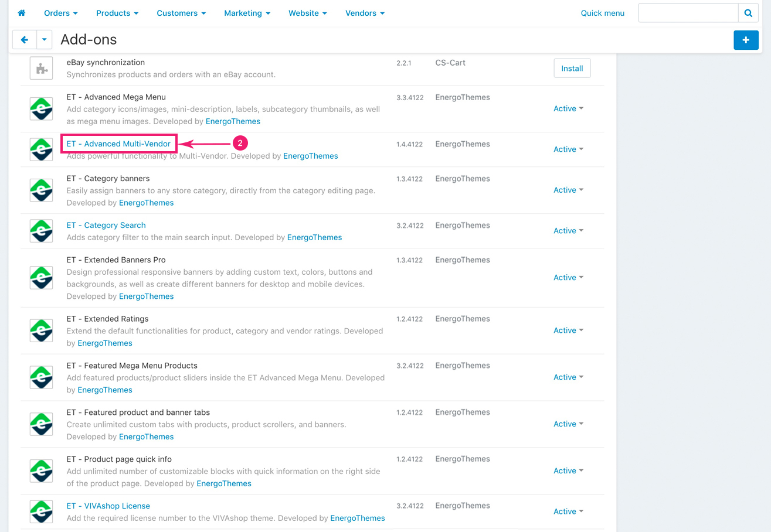The height and width of the screenshot is (532, 771).
Task: Click the ET - Advanced Multi-Vendor logo icon
Action: tap(42, 149)
